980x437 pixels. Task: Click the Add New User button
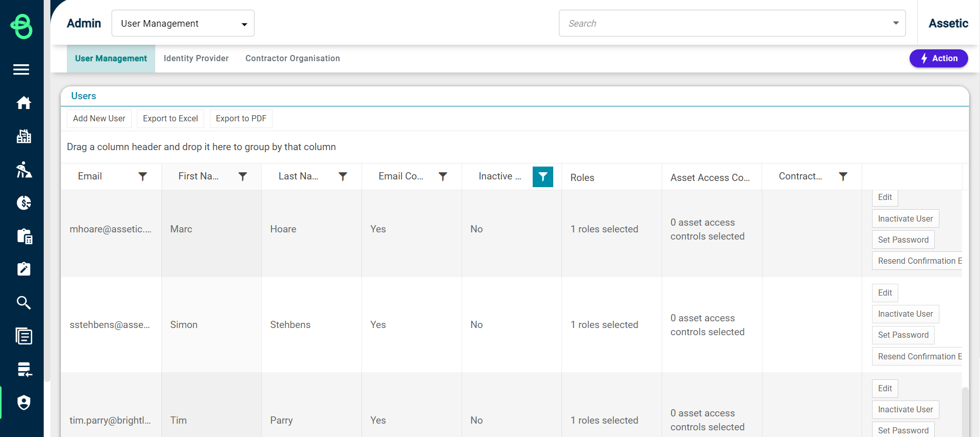pyautogui.click(x=99, y=119)
